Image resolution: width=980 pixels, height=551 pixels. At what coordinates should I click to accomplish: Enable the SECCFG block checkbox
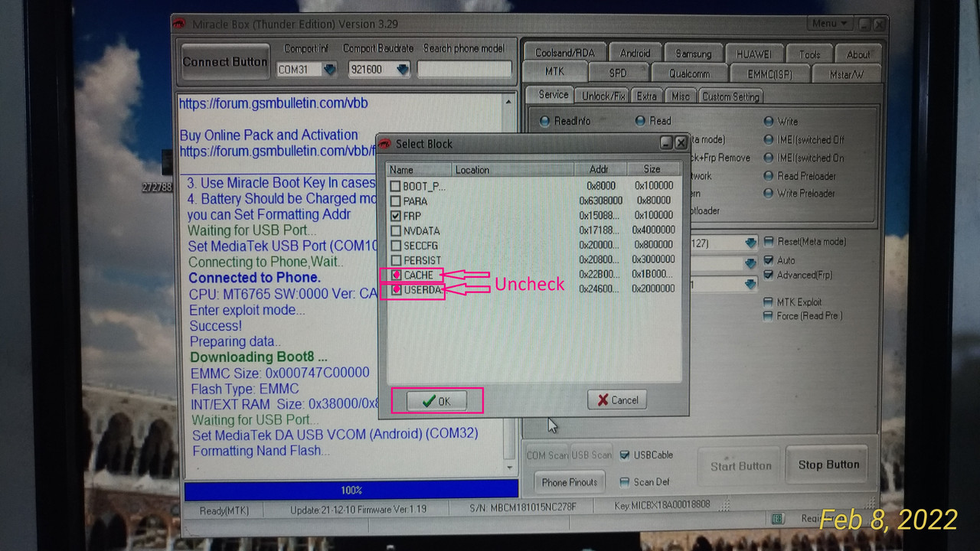coord(395,246)
